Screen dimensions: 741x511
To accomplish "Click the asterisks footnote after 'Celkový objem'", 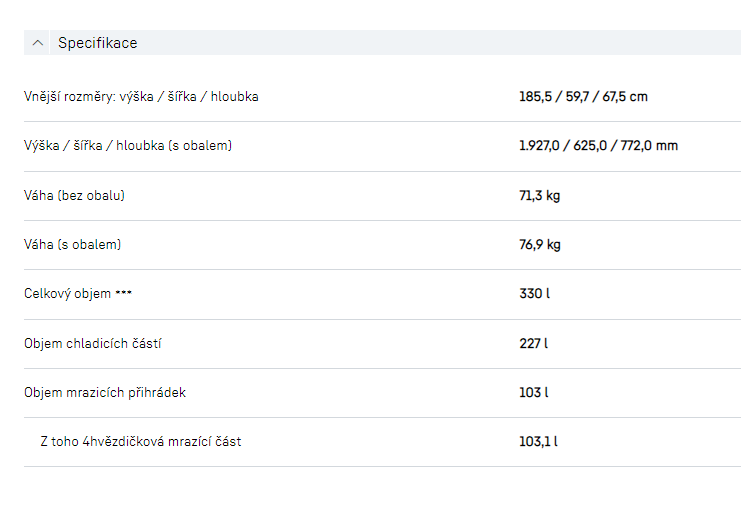I will click(123, 294).
